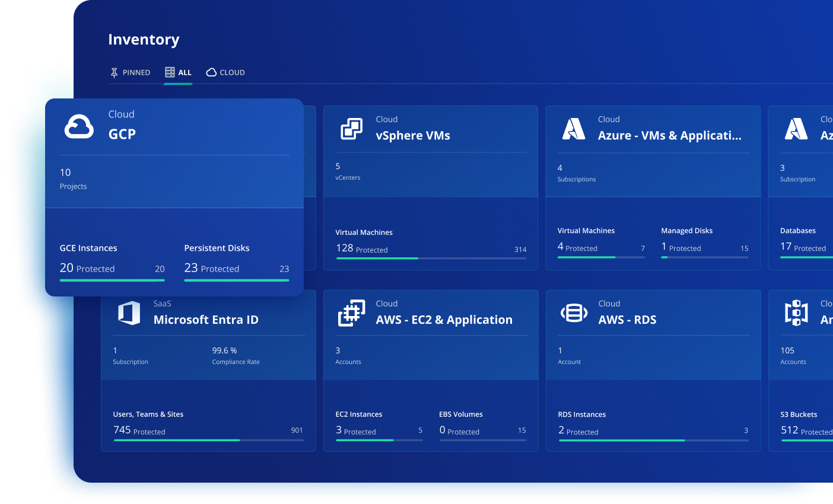
Task: Click the cloud icon on the Cloud filter
Action: [x=211, y=72]
